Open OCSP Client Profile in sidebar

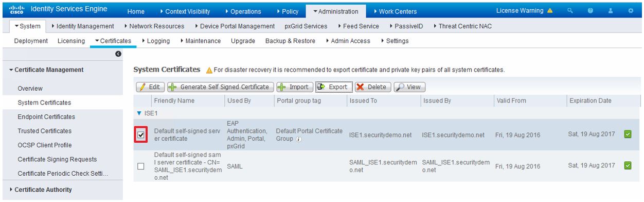click(45, 145)
